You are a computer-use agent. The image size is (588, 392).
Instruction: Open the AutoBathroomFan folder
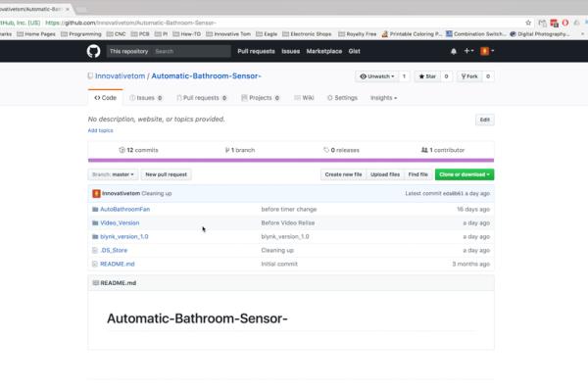(124, 210)
